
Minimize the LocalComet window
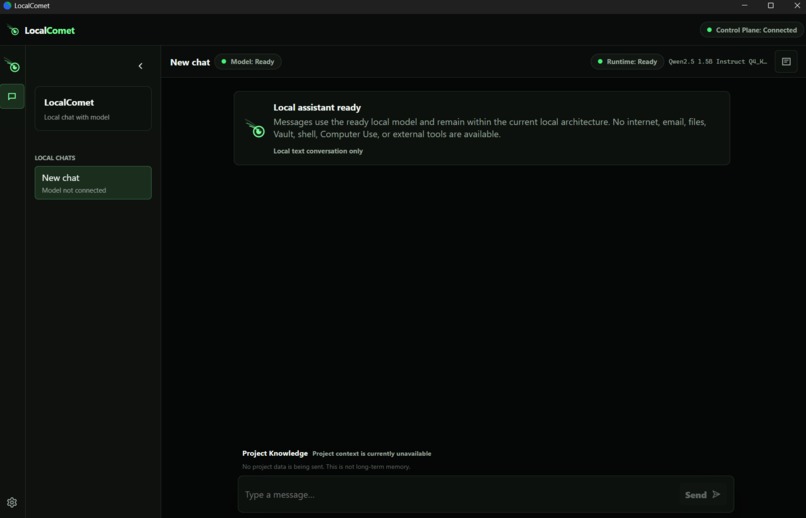744,6
